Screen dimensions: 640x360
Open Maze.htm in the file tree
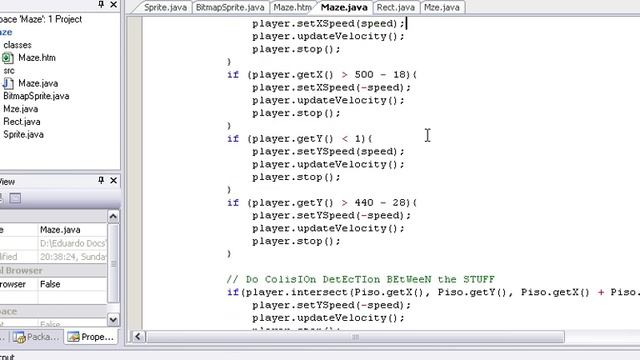(x=37, y=58)
